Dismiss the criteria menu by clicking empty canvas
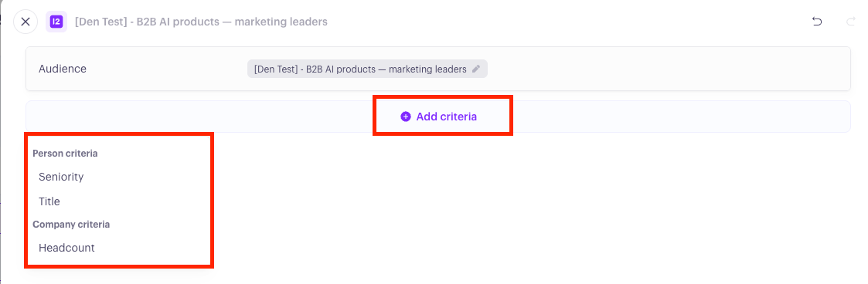 [526, 210]
